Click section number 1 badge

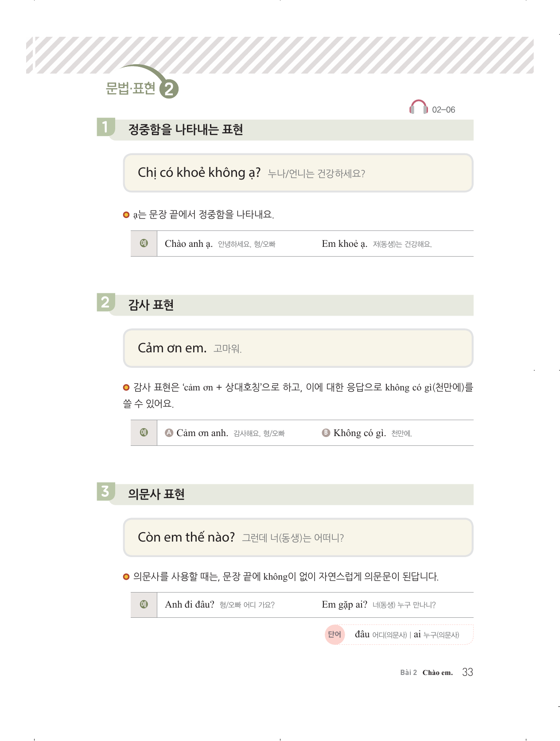105,127
